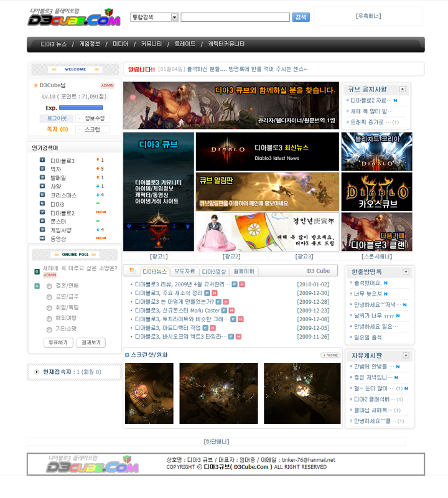This screenshot has height=498, width=448.
Task: Click the Q icon next to the poll question
Action: click(x=37, y=271)
